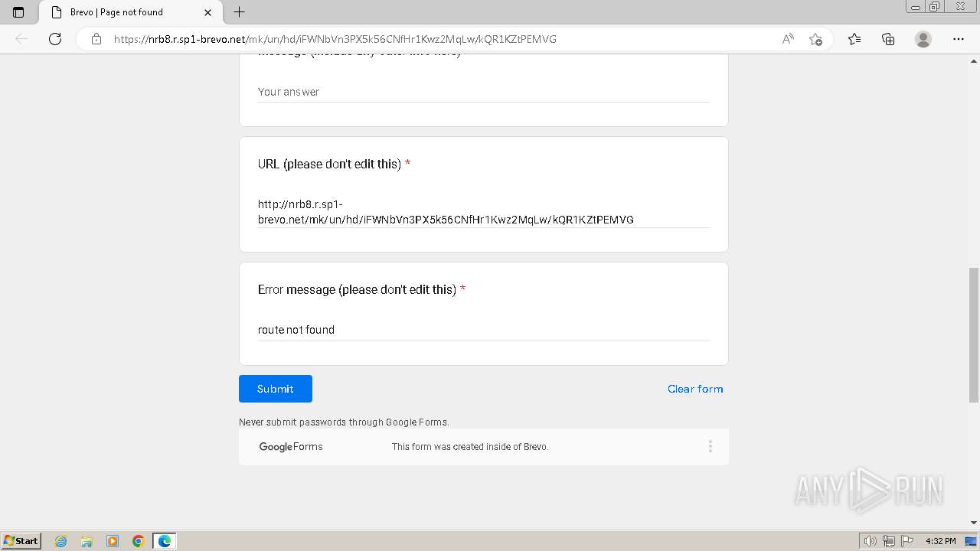Activate Read aloud in address bar

click(788, 39)
